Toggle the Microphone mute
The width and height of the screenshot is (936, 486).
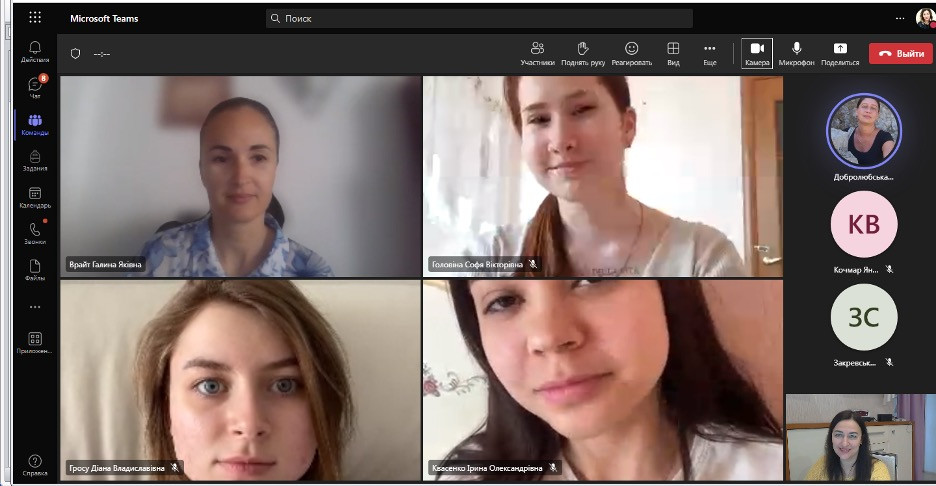click(796, 54)
